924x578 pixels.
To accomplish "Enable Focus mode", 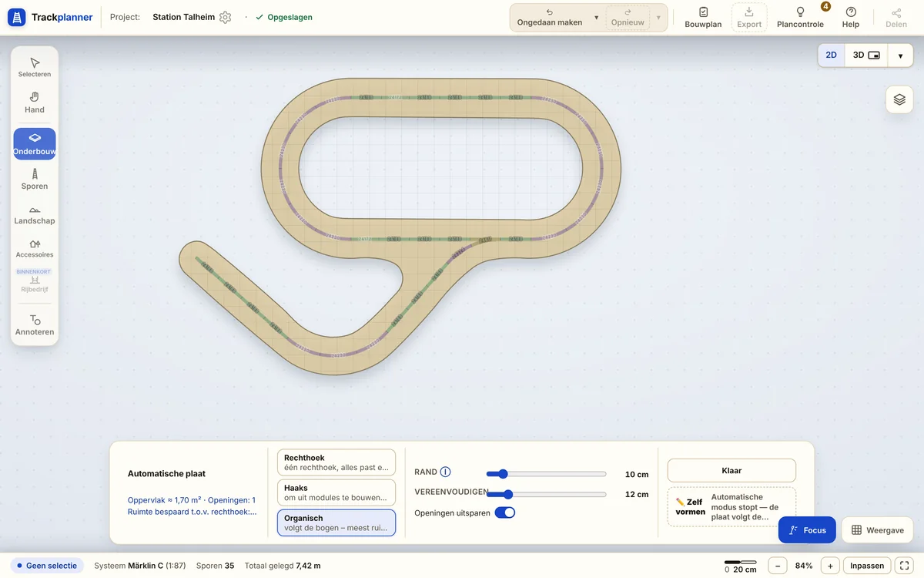I will point(807,530).
